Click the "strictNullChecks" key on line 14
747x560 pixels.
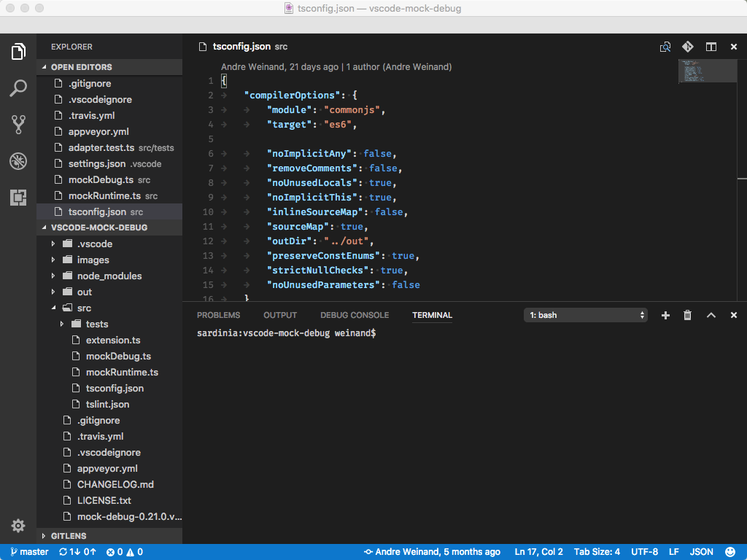[x=318, y=271]
